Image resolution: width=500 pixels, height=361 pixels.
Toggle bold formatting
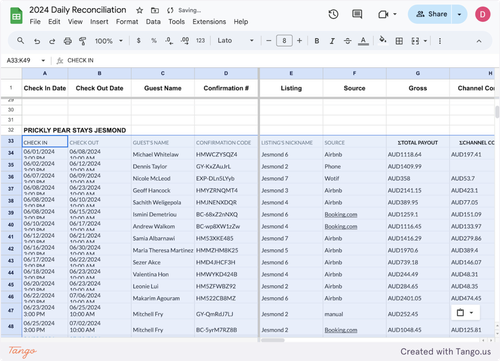point(317,41)
